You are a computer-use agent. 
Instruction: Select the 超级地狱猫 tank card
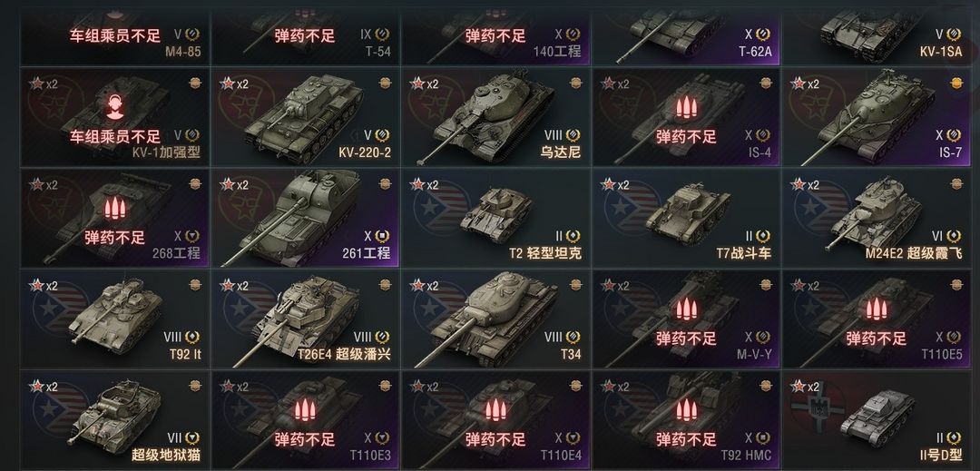coord(114,420)
